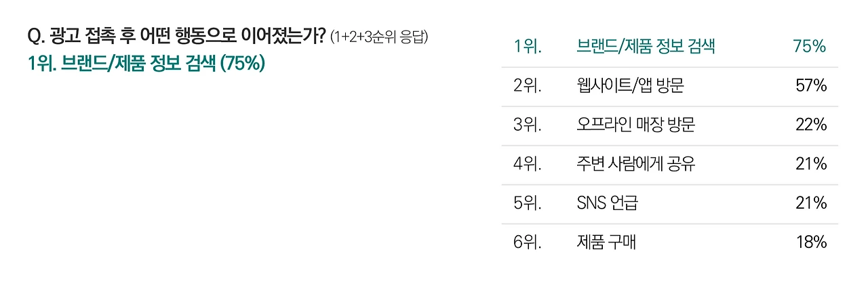Click the 18% value

coord(811,243)
